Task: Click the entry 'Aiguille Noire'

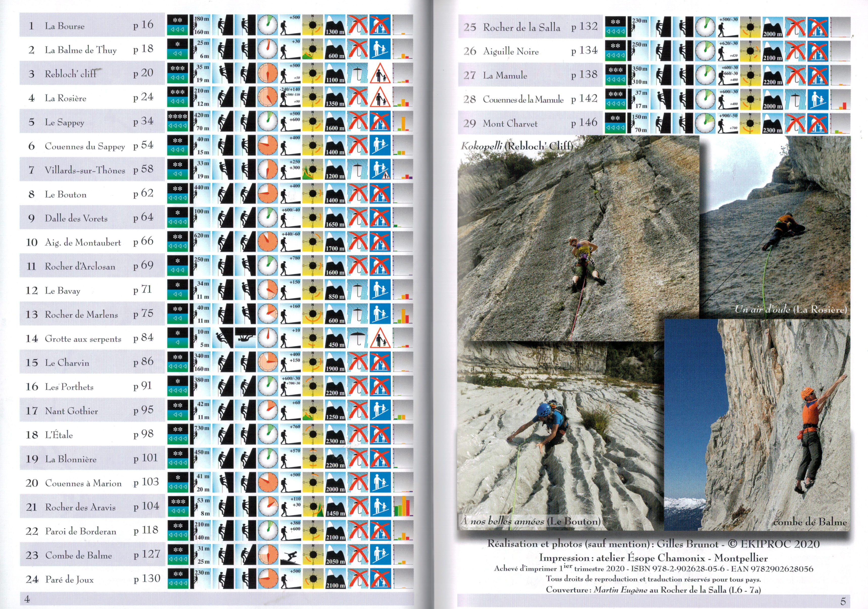Action: (x=511, y=51)
